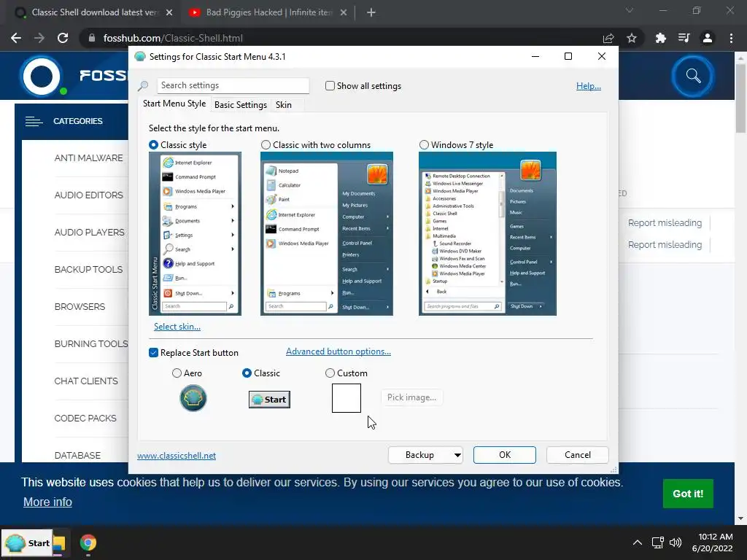This screenshot has width=747, height=560.
Task: Click the first Report misleading link
Action: pyautogui.click(x=665, y=223)
